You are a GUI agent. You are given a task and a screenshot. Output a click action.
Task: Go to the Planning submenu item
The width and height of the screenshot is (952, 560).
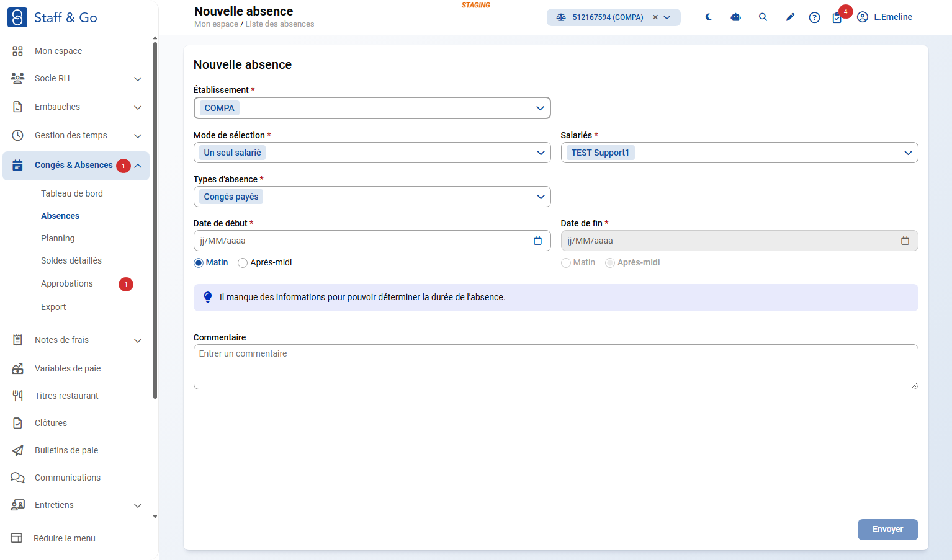click(x=58, y=238)
